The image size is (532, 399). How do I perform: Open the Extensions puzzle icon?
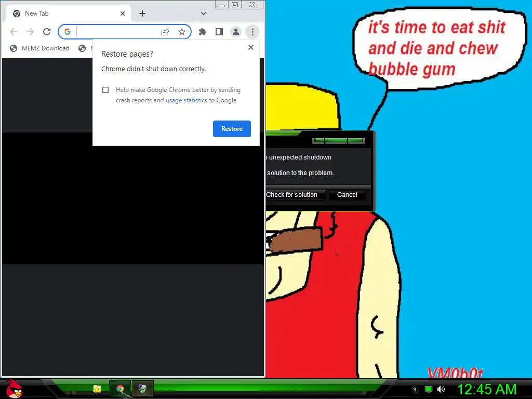coord(203,32)
